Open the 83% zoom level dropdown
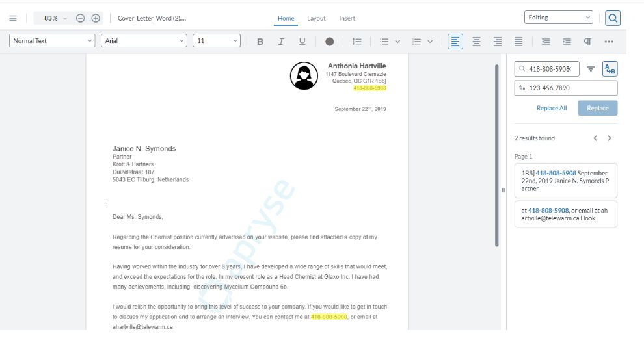644x351 pixels. pyautogui.click(x=55, y=18)
